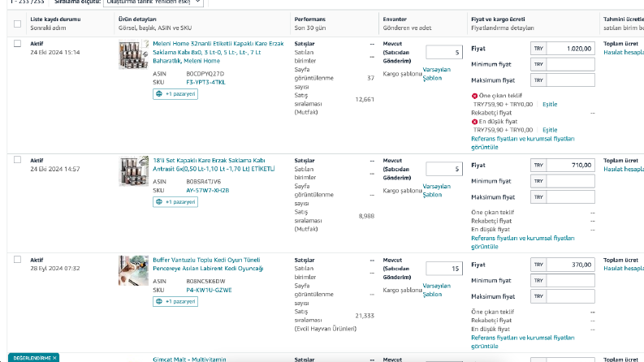Open SKU link F3-YPT3-4TKL
This screenshot has width=644, height=362.
pyautogui.click(x=205, y=82)
